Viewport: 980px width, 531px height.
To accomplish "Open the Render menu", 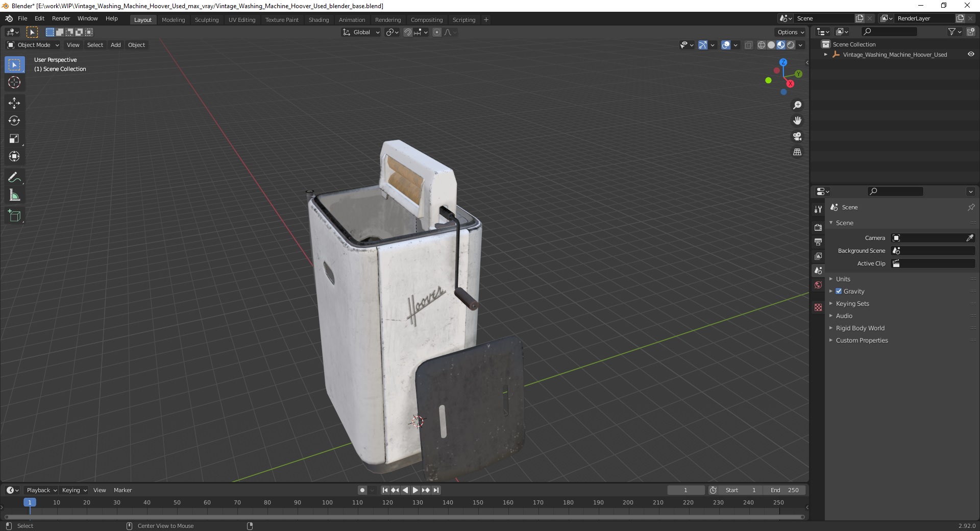I will pos(61,18).
